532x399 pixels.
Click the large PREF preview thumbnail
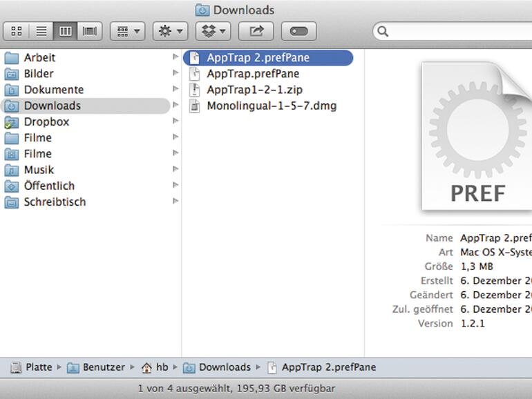[477, 135]
